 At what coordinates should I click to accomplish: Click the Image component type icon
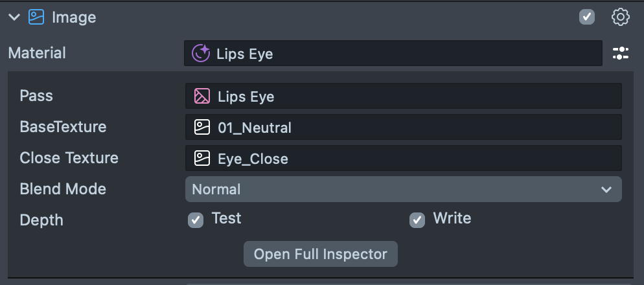(36, 17)
